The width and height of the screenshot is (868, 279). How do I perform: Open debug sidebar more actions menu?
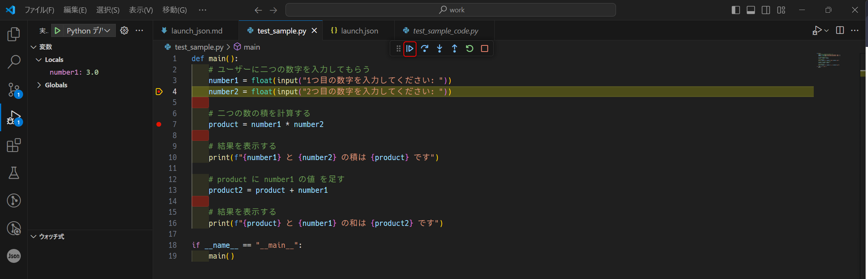(139, 30)
